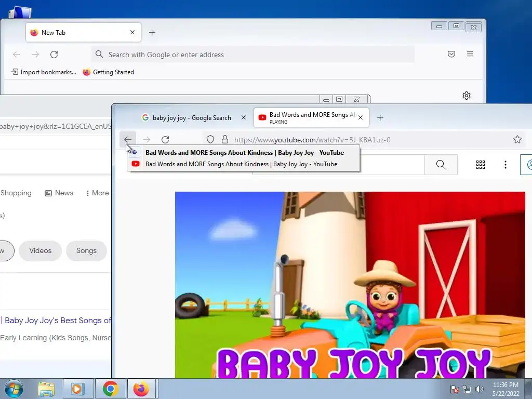
Task: Select the Bad Words and MORE Songs tab
Action: click(311, 118)
